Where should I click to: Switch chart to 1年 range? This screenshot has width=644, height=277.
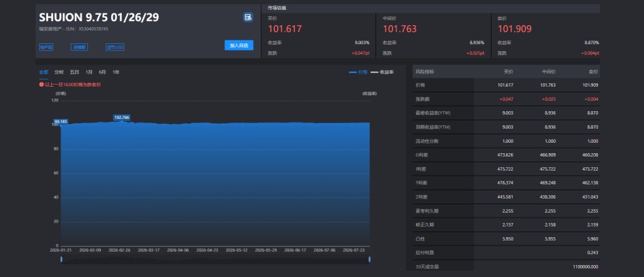(116, 72)
